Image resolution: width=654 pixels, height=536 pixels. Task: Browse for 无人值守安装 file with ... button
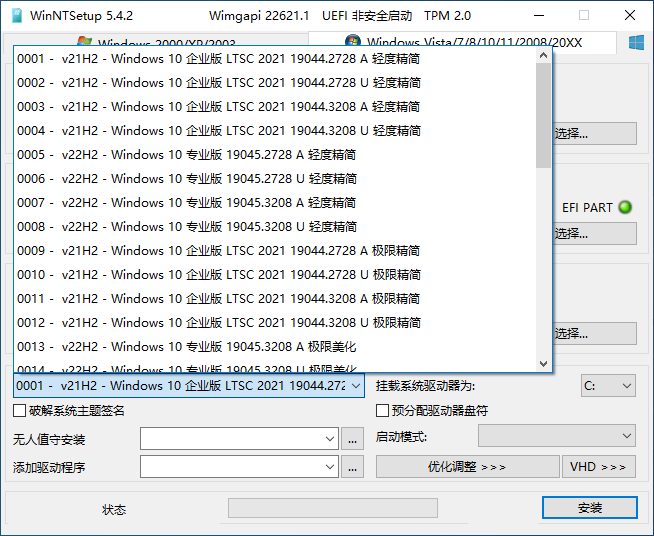[x=352, y=439]
